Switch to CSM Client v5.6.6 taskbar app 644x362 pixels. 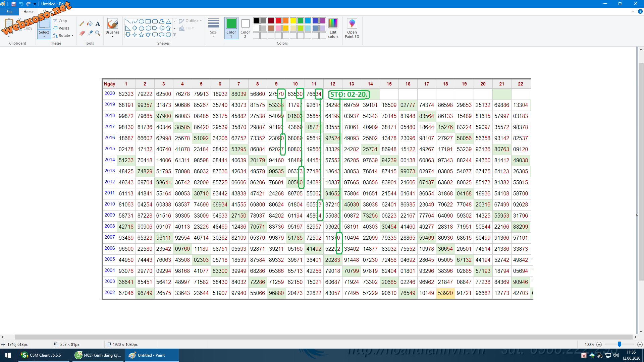coord(43,355)
